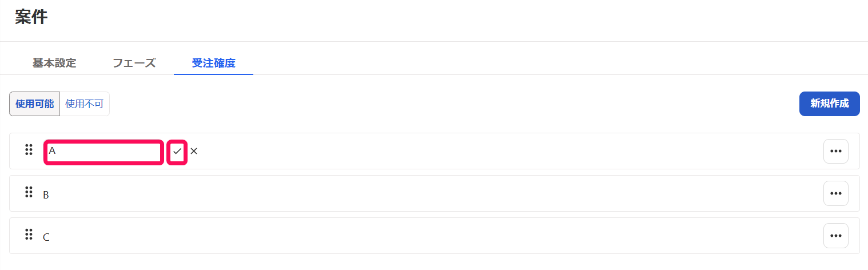Screen dimensions: 868x270
Task: Switch the filter to 使用不可
Action: (85, 104)
